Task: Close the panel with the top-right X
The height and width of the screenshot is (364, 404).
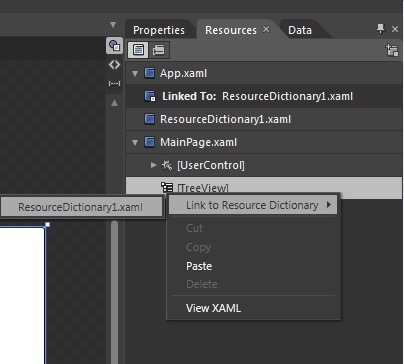Action: (x=395, y=29)
